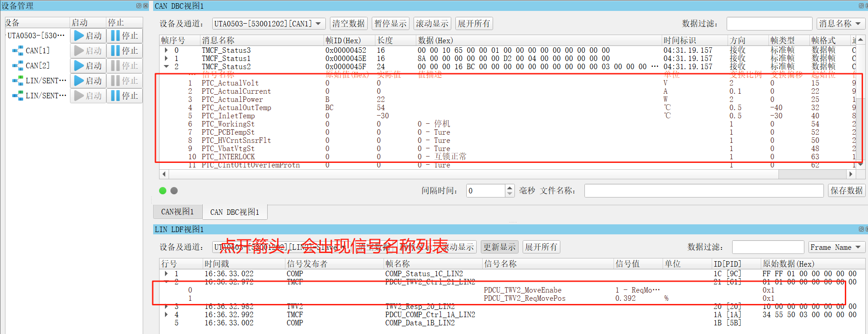Viewport: 868px width, 334px height.
Task: Click the 清空数据 clear data button
Action: click(349, 24)
